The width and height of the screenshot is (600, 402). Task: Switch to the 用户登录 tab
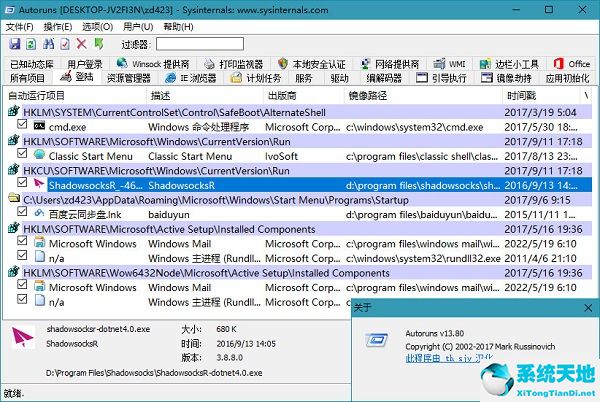pyautogui.click(x=85, y=64)
